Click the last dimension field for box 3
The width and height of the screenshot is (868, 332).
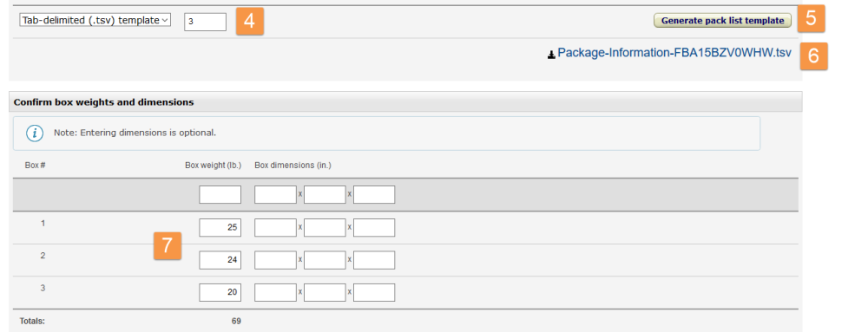(x=374, y=293)
